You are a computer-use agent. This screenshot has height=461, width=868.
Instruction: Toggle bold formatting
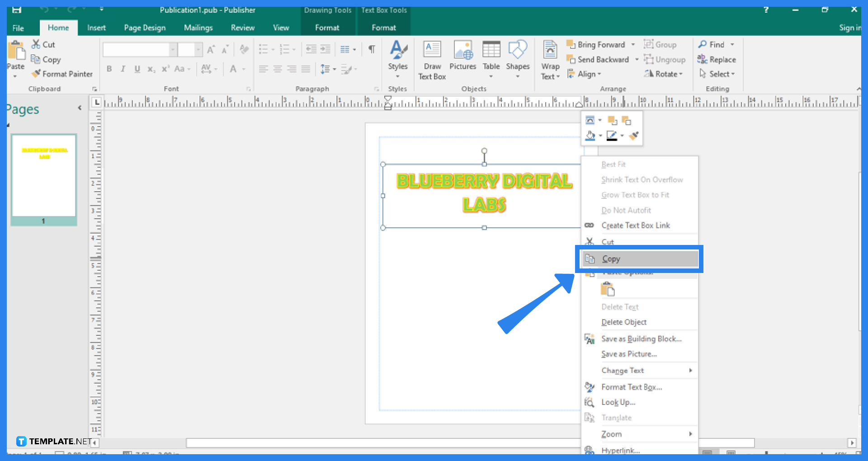[x=109, y=69]
